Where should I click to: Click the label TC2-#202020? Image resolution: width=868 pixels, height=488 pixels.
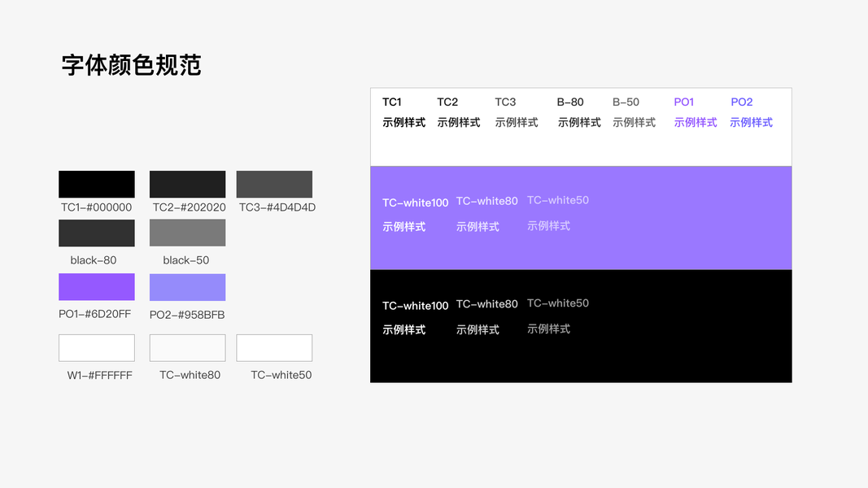click(x=189, y=207)
